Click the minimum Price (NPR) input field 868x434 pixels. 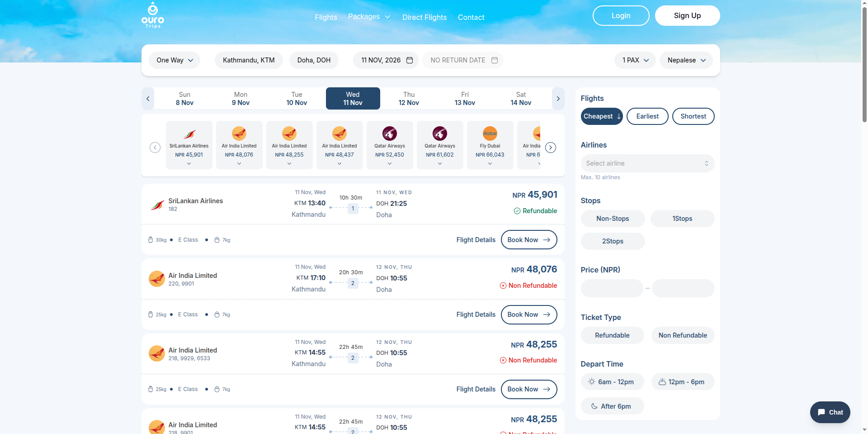(x=612, y=288)
